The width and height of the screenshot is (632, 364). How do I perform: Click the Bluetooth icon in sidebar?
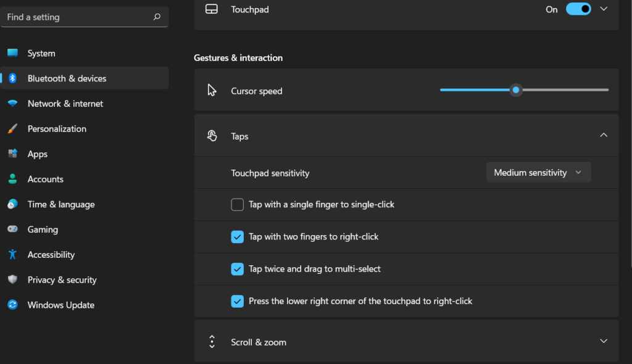pos(12,78)
